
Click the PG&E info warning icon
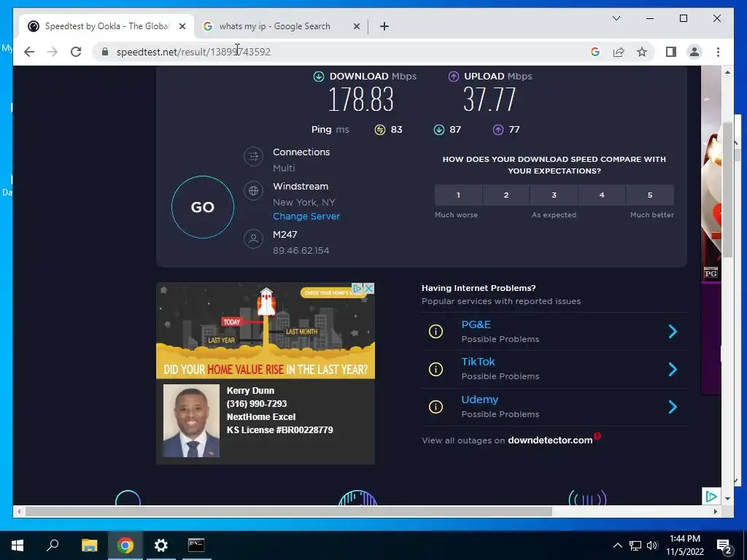pyautogui.click(x=436, y=332)
